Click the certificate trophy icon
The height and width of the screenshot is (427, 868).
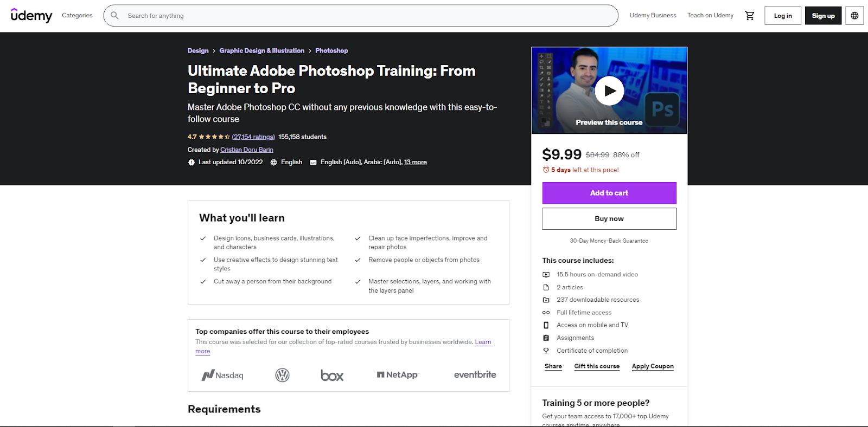[546, 351]
